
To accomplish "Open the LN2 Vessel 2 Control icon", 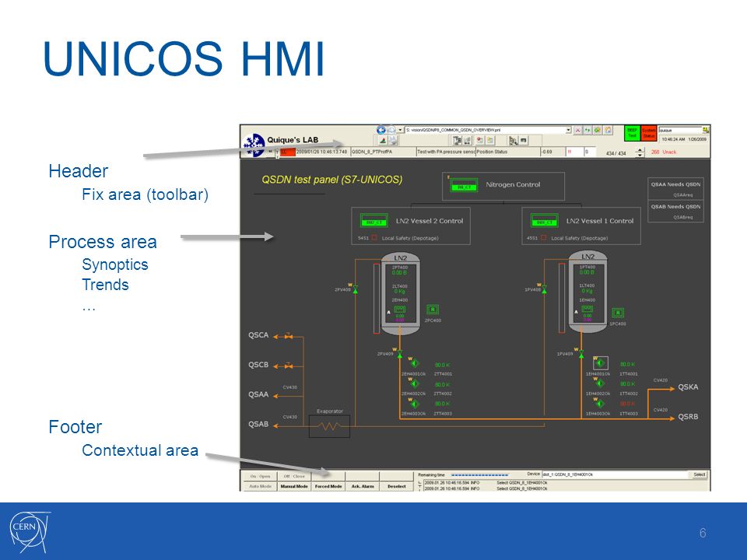I will pos(374,220).
